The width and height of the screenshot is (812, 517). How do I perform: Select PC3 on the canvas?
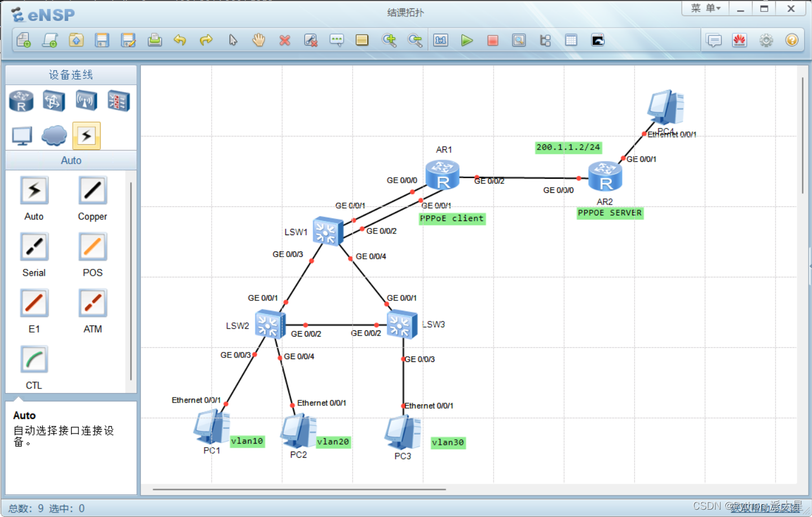[403, 433]
